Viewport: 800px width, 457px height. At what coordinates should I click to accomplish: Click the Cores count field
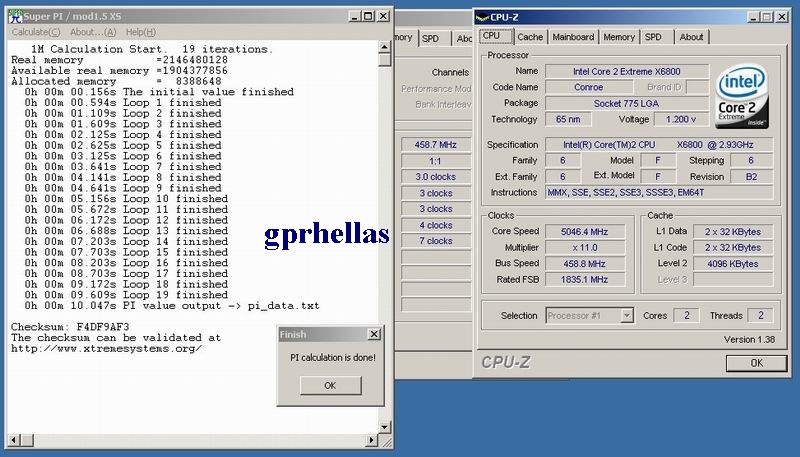point(686,316)
